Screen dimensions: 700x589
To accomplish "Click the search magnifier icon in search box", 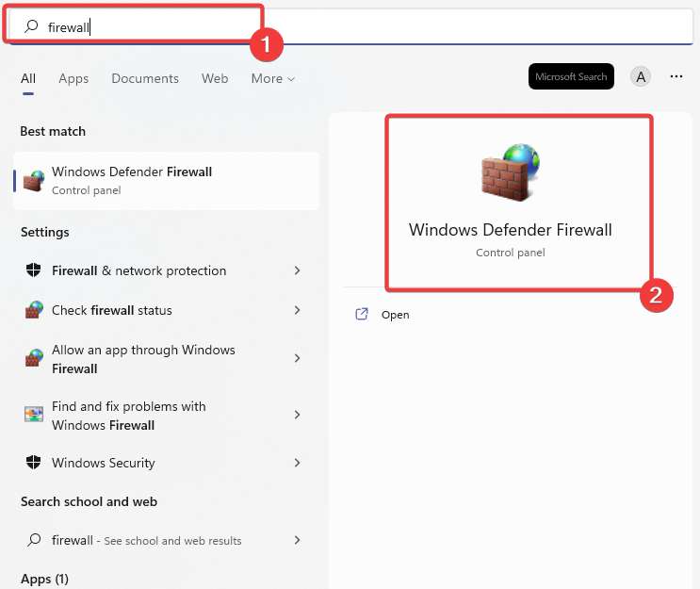I will pos(31,25).
